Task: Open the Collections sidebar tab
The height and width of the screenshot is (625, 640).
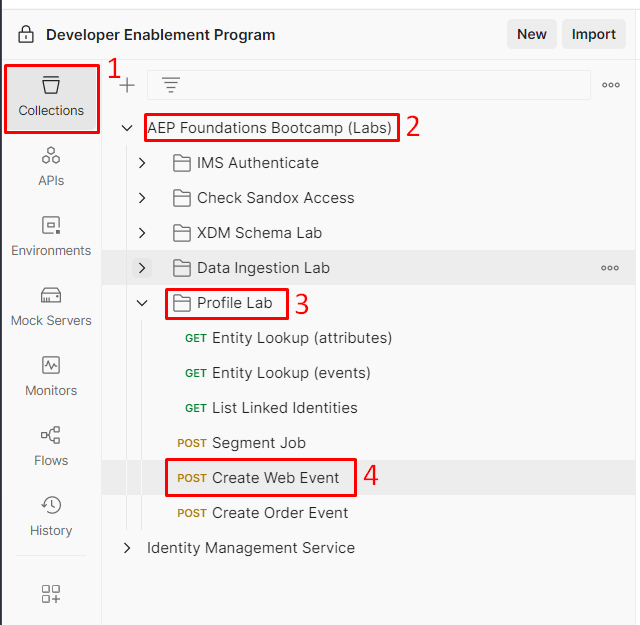Action: click(51, 98)
